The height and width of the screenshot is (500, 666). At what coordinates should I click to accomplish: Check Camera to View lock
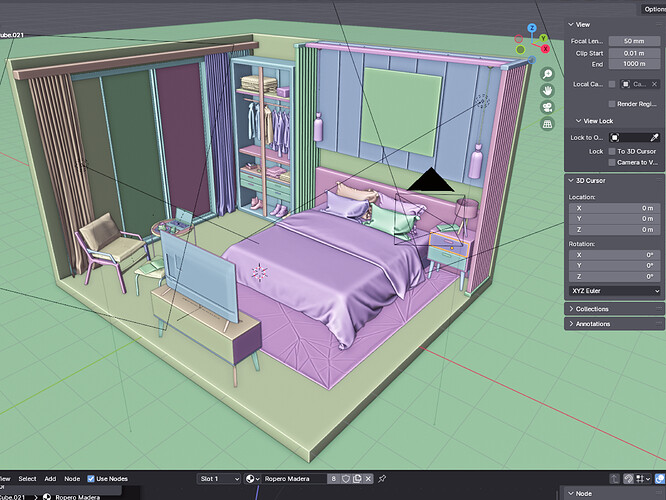click(612, 162)
